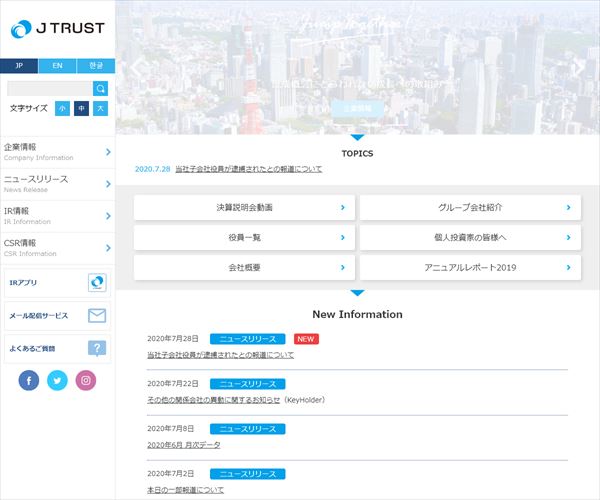This screenshot has width=600, height=500.
Task: Set text size to medium (中)
Action: click(82, 108)
